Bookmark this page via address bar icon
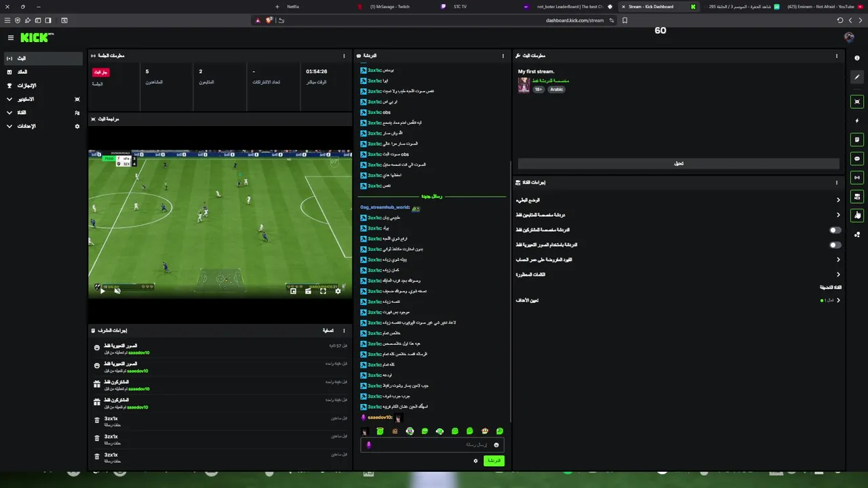 (625, 20)
